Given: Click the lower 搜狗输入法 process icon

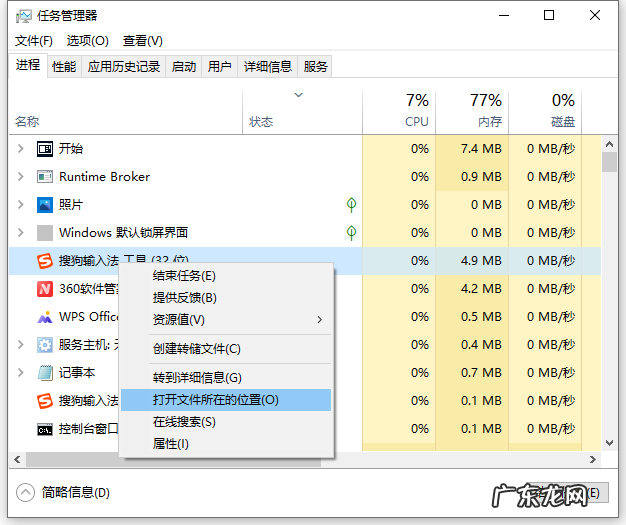Looking at the screenshot, I should point(45,401).
